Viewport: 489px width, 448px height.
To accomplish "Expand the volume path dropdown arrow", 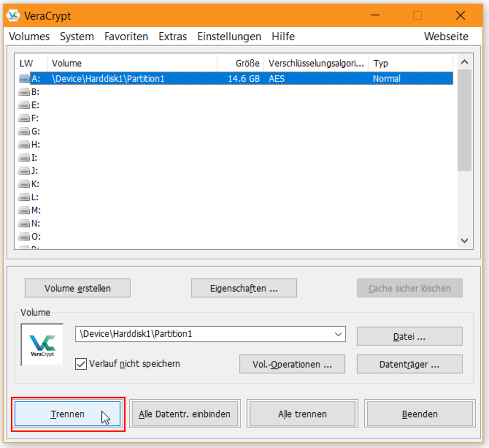I will click(338, 334).
